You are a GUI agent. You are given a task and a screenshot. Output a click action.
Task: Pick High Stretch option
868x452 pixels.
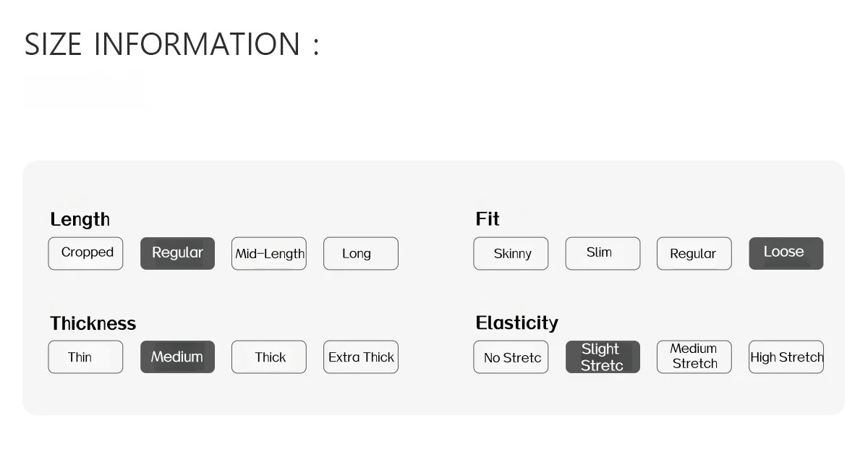(x=786, y=357)
